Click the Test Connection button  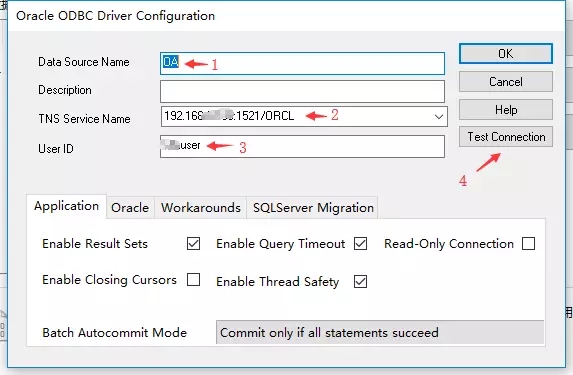pos(505,137)
